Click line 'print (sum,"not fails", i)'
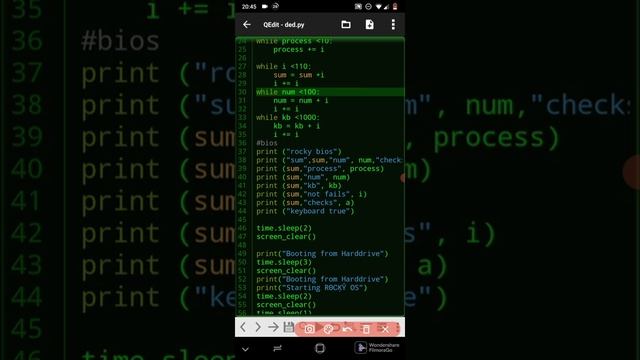The image size is (640, 360). (311, 194)
